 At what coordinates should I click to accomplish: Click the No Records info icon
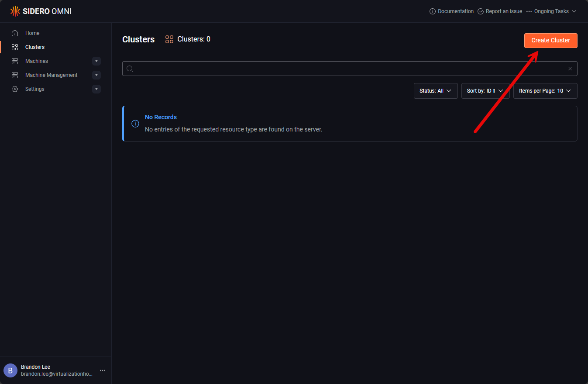click(135, 124)
